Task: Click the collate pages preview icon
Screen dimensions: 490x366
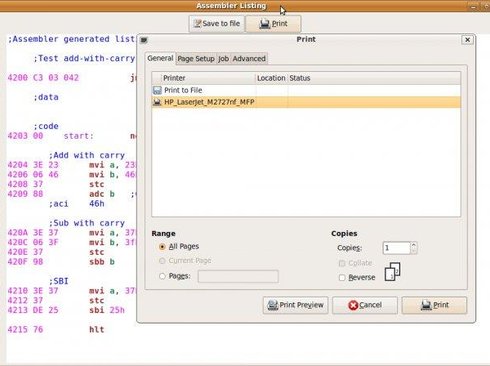Action: pyautogui.click(x=392, y=272)
